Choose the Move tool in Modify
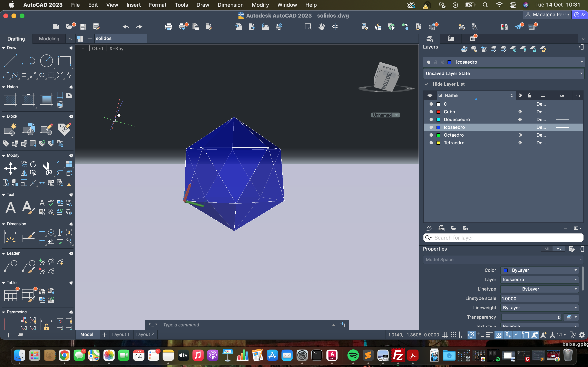The width and height of the screenshot is (588, 367). (10, 168)
